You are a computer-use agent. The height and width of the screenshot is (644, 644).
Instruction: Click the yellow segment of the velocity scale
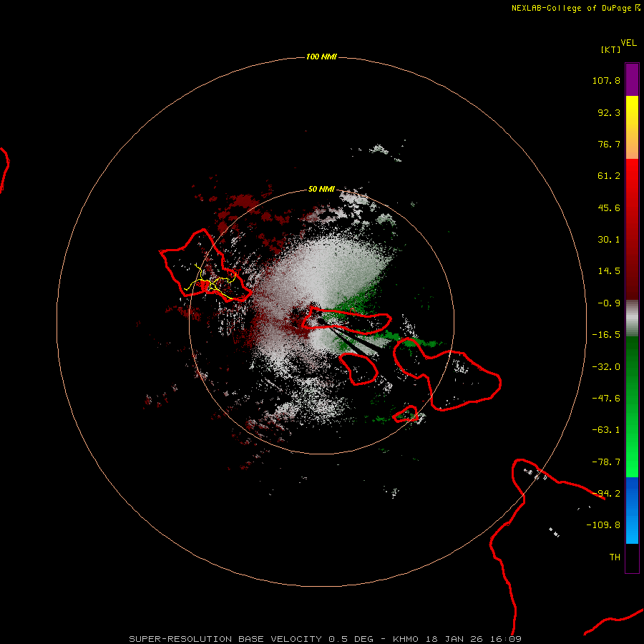632,127
